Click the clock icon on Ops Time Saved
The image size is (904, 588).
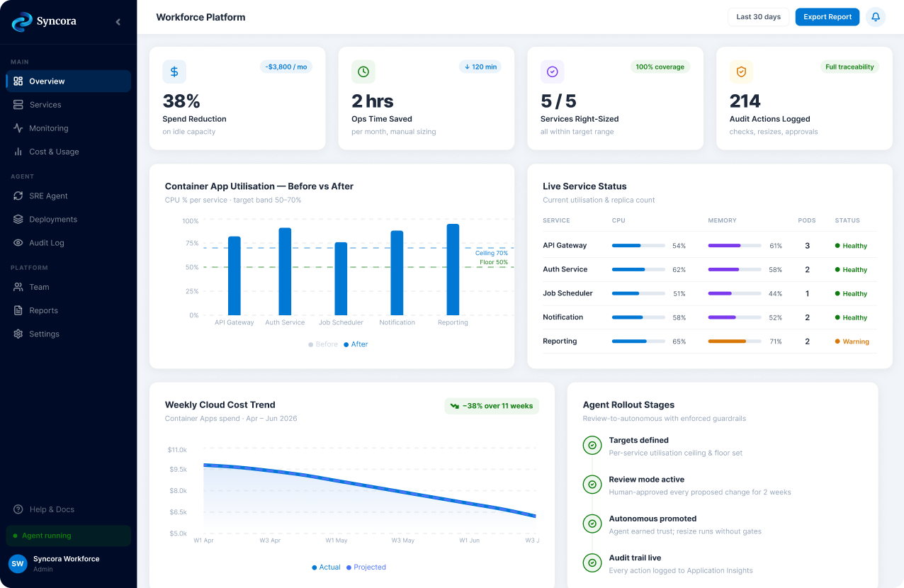[363, 72]
